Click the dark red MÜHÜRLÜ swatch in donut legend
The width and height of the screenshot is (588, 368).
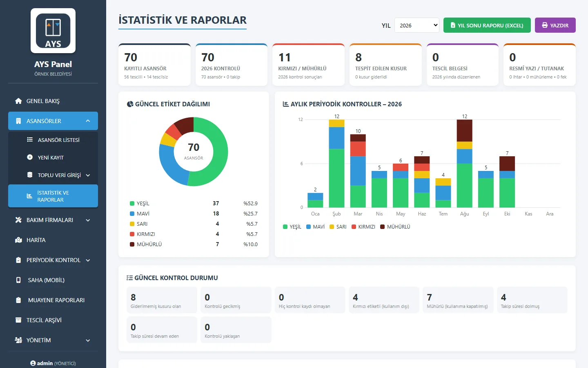pos(132,245)
